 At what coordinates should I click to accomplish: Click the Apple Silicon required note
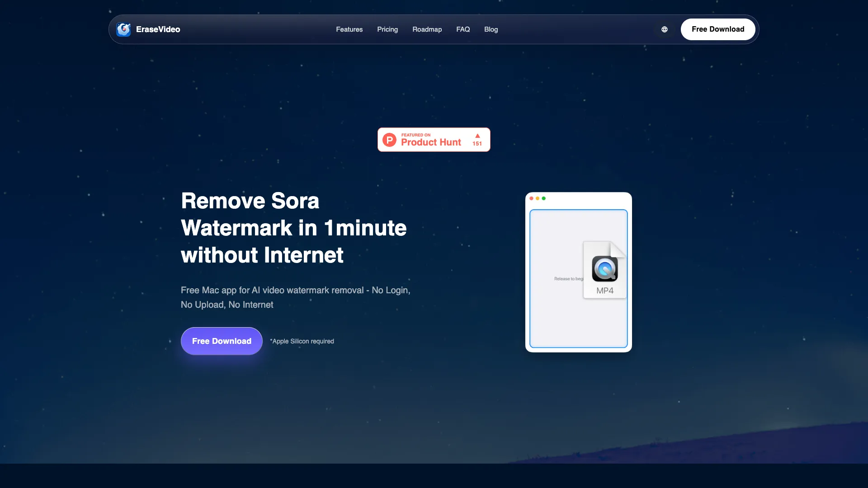(302, 341)
